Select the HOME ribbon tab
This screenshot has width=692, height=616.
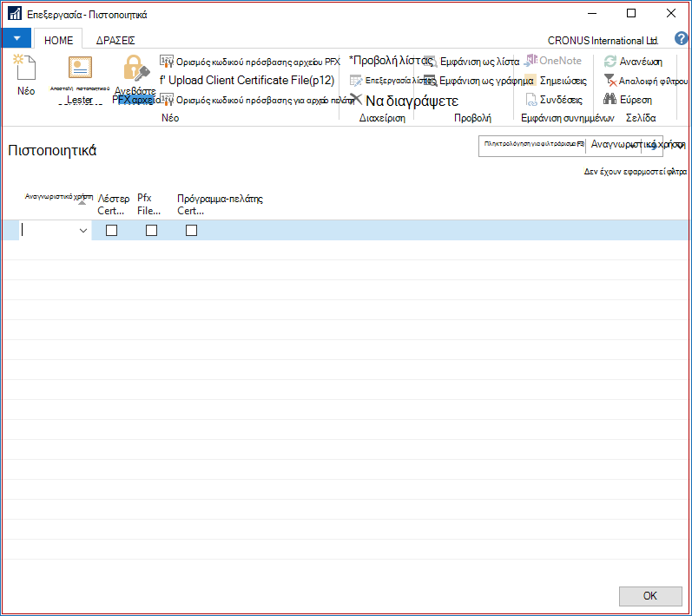click(58, 40)
